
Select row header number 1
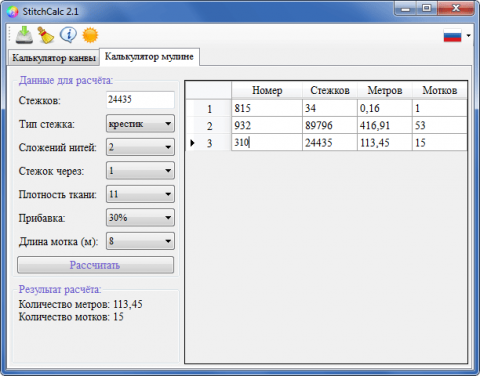point(209,108)
